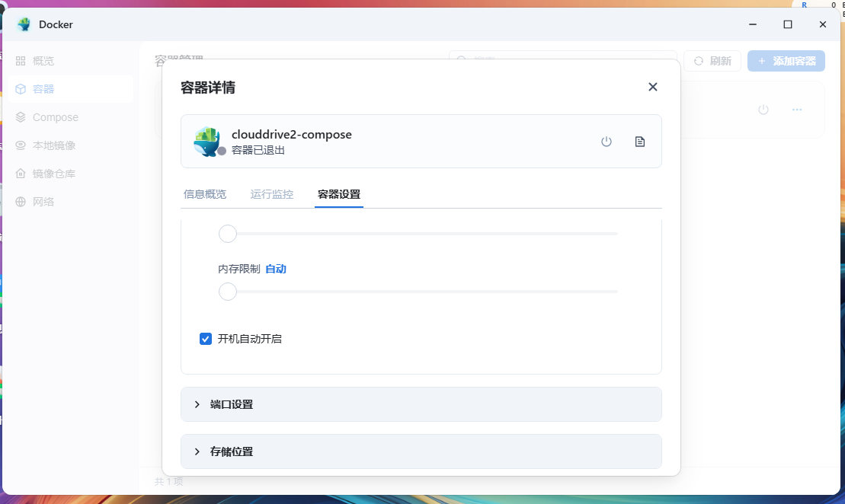This screenshot has width=845, height=504.
Task: Close the 容器详情 dialog
Action: 652,87
